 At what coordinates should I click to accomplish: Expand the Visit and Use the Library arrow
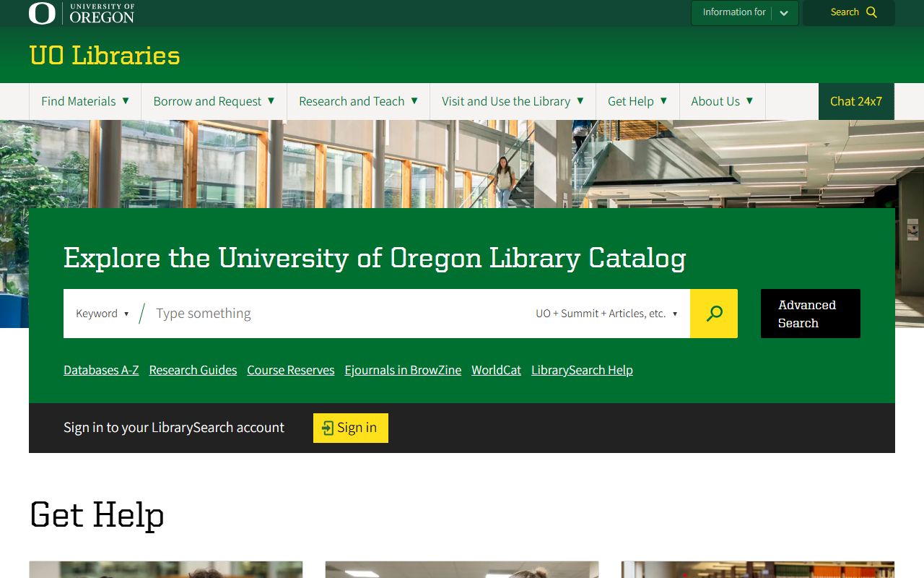coord(580,100)
